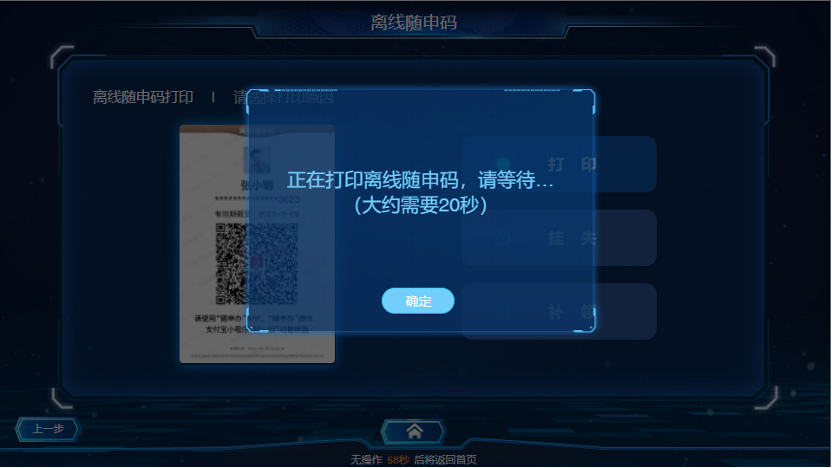Click the name 张小明 on the card
The width and height of the screenshot is (832, 468).
click(x=257, y=185)
